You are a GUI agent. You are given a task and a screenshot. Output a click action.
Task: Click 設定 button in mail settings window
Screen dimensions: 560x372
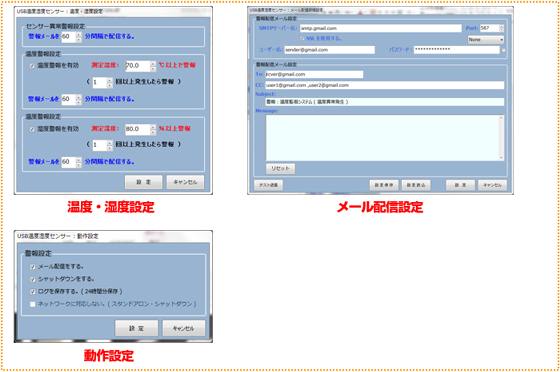click(460, 185)
